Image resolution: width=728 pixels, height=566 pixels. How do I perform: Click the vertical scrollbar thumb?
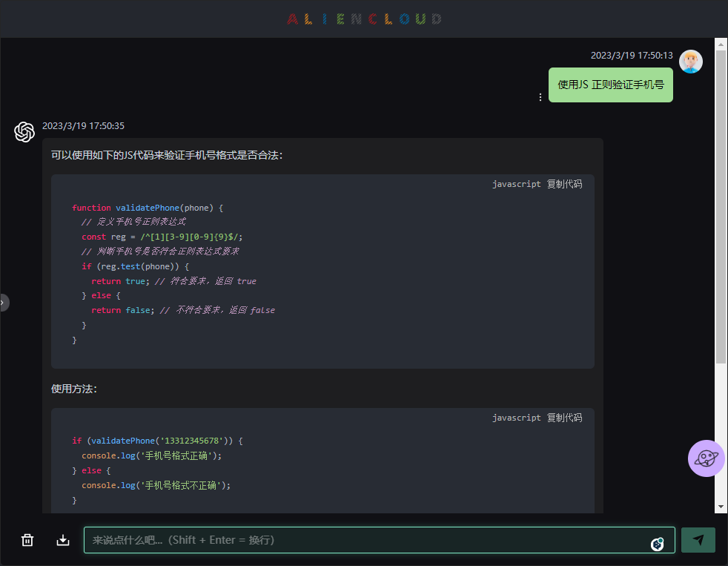[721, 208]
